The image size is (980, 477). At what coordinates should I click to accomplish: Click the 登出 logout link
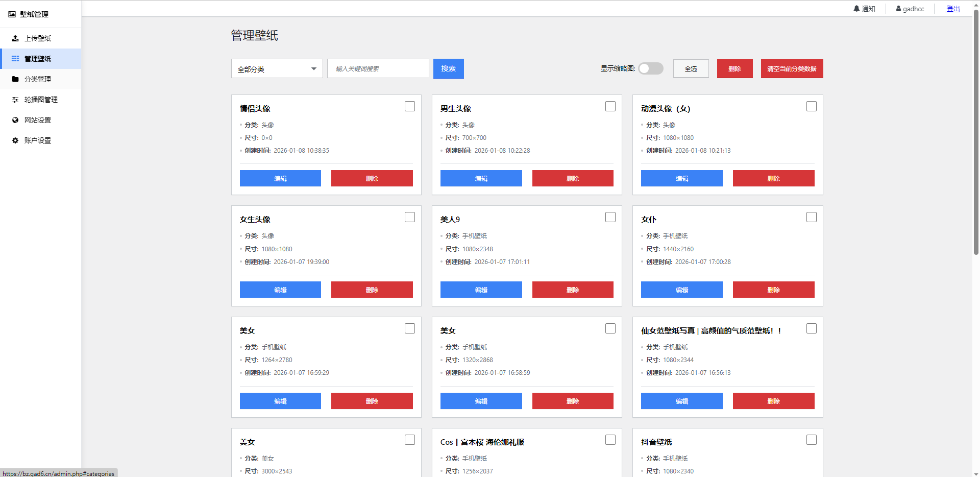click(x=953, y=9)
